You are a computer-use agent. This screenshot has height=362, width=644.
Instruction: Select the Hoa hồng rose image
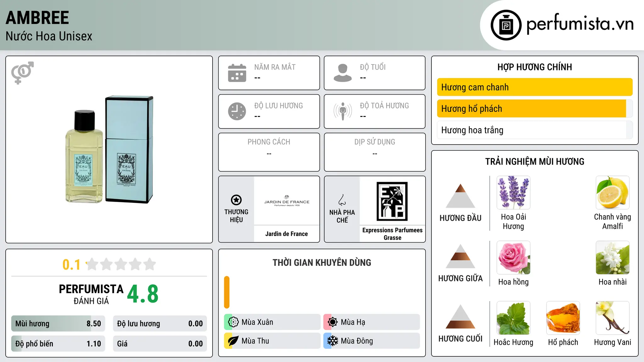click(x=514, y=258)
